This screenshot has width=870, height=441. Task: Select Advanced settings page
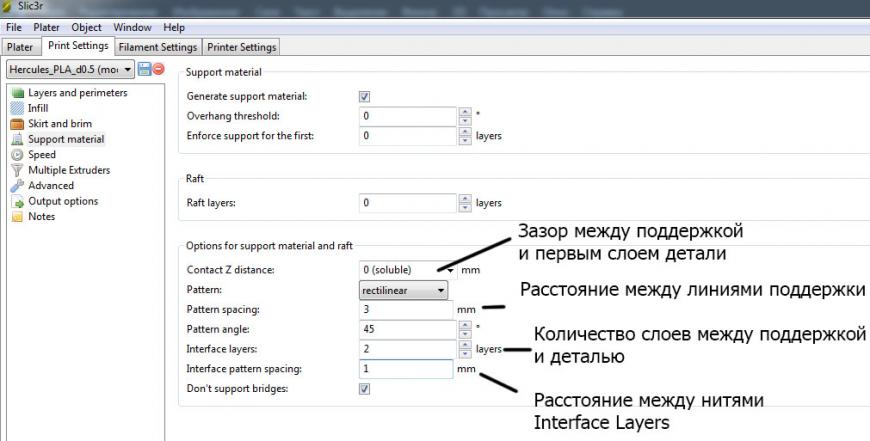pos(51,186)
